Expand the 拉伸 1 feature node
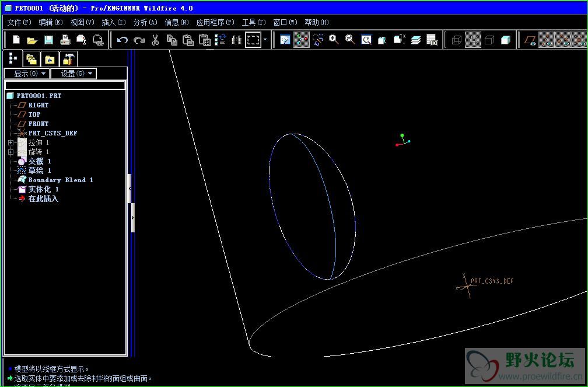 pyautogui.click(x=10, y=142)
